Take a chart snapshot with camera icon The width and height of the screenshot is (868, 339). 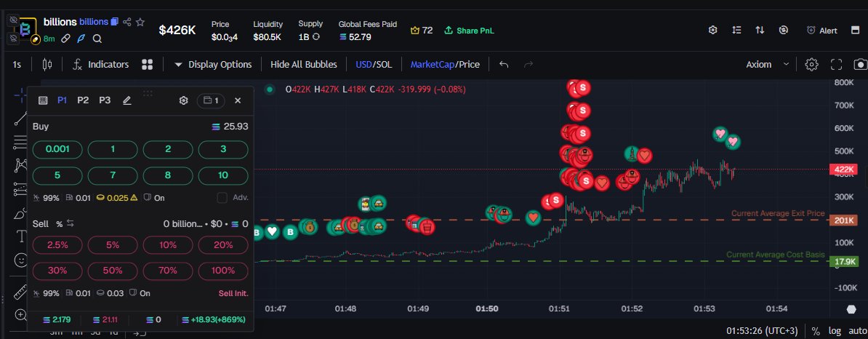click(860, 65)
